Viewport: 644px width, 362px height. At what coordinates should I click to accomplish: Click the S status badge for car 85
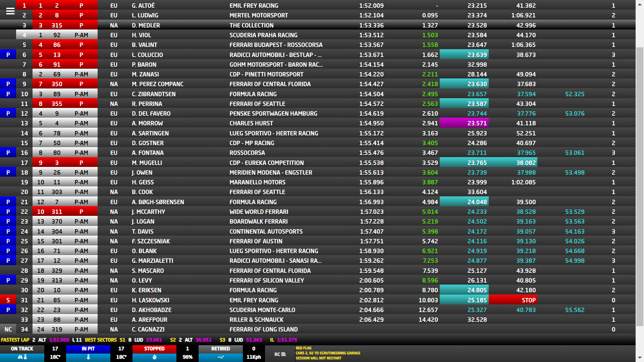[x=8, y=300]
